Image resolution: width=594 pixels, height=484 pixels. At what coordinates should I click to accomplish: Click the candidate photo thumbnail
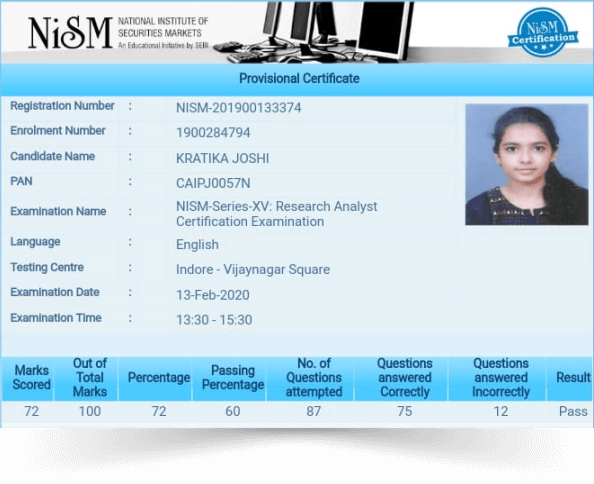[x=527, y=164]
